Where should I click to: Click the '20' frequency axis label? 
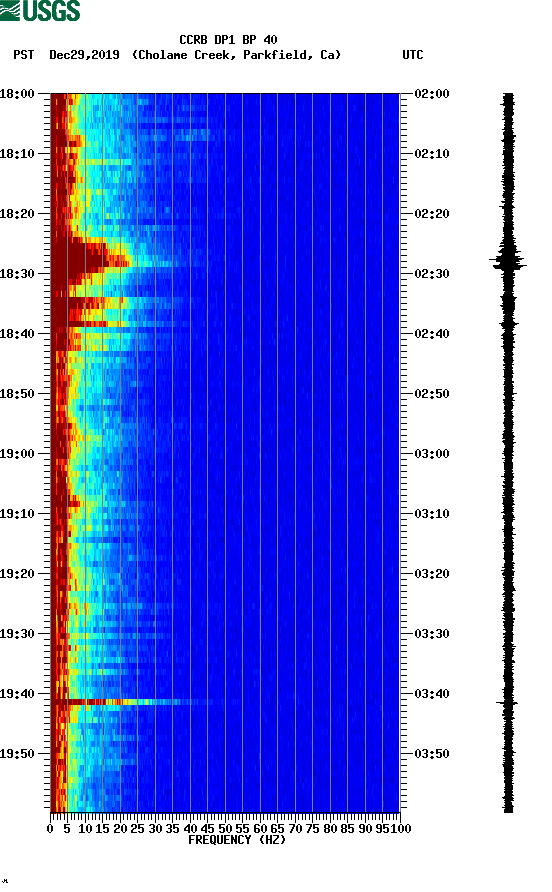(x=120, y=829)
